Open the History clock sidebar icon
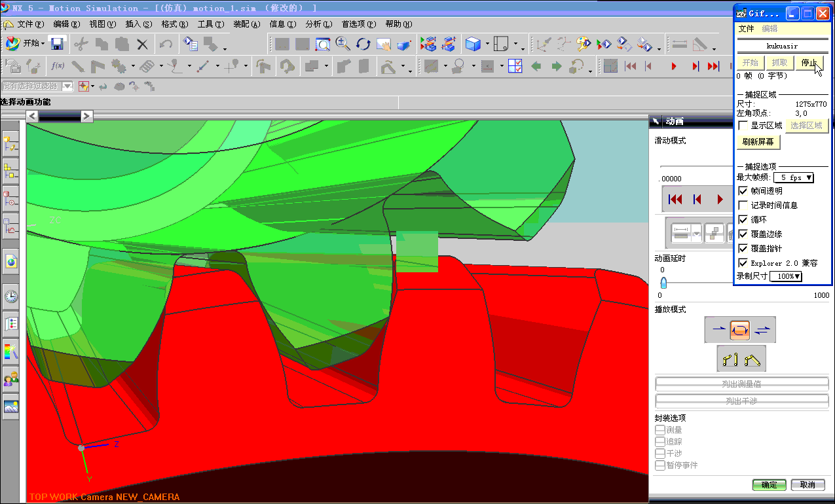 [11, 297]
